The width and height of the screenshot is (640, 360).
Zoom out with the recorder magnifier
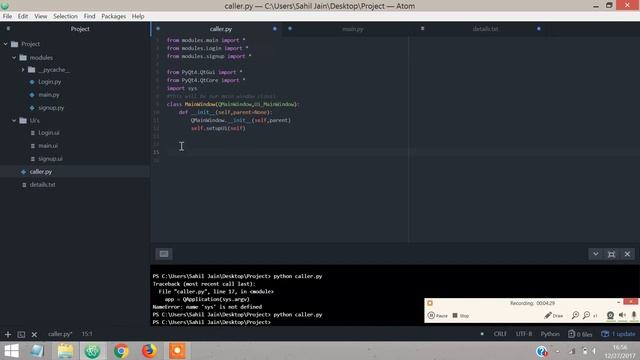coord(587,315)
